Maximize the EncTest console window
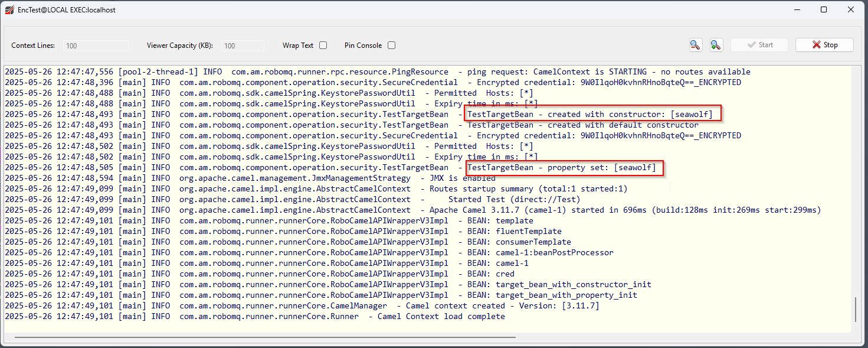The image size is (868, 348). pos(824,9)
